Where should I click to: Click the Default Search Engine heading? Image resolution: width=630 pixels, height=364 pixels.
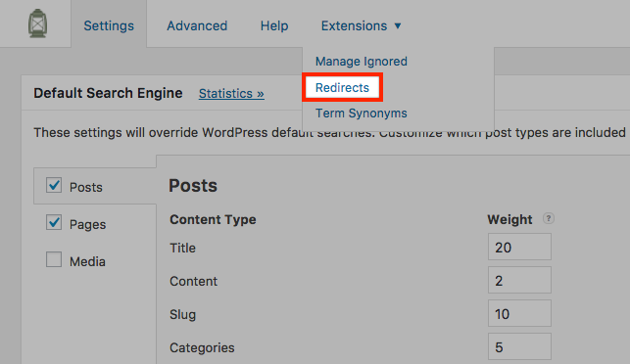108,93
